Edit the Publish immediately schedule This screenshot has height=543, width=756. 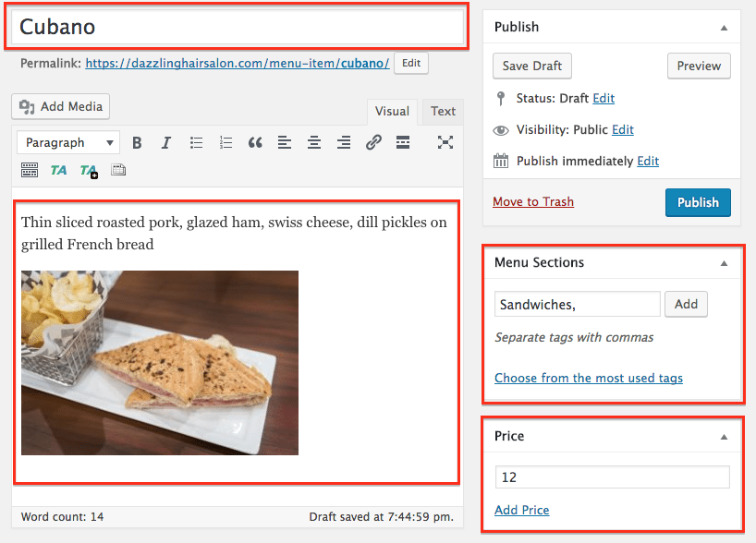point(648,161)
